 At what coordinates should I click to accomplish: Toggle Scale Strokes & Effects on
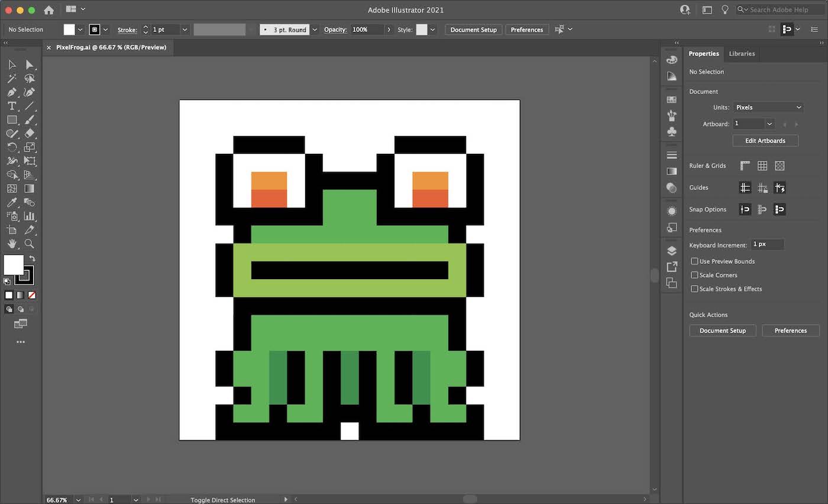[x=694, y=289]
